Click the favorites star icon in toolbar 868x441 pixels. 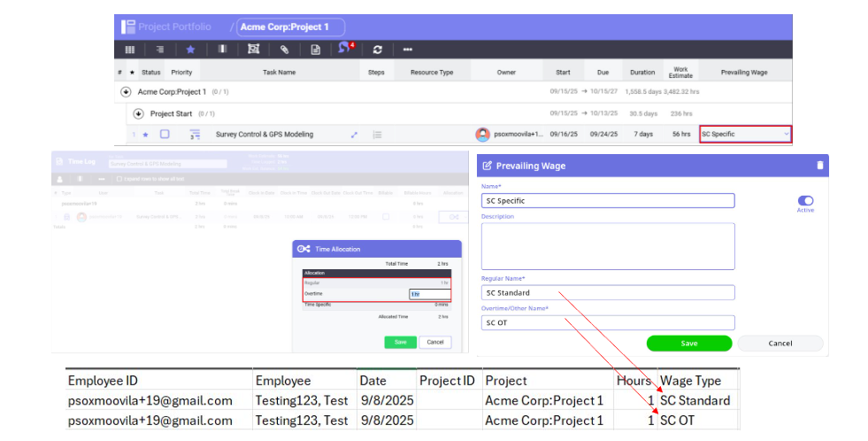(190, 50)
